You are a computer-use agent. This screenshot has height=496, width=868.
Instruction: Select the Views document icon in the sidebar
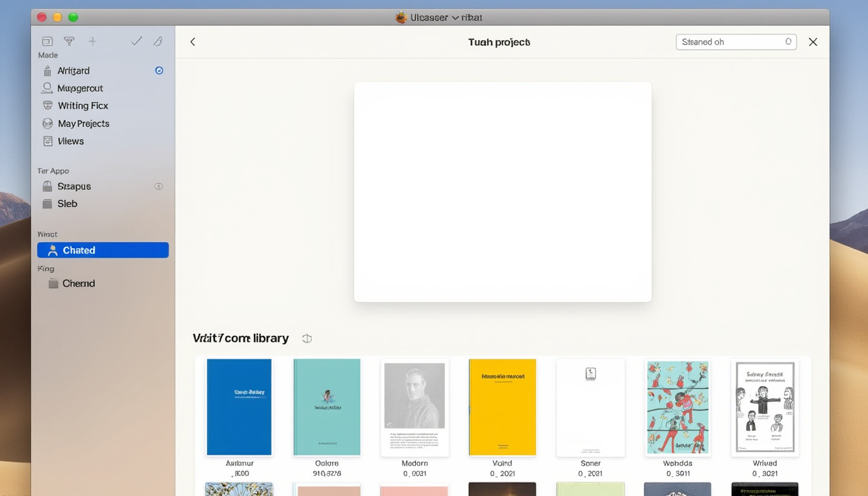pos(48,141)
